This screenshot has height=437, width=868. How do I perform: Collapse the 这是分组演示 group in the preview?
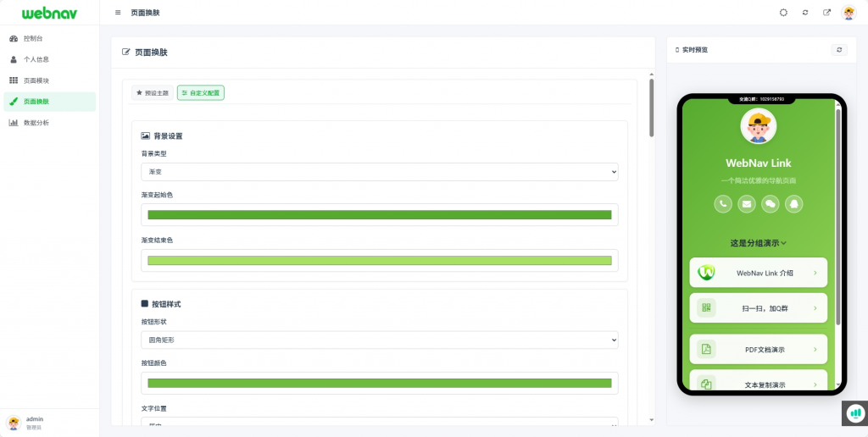758,243
